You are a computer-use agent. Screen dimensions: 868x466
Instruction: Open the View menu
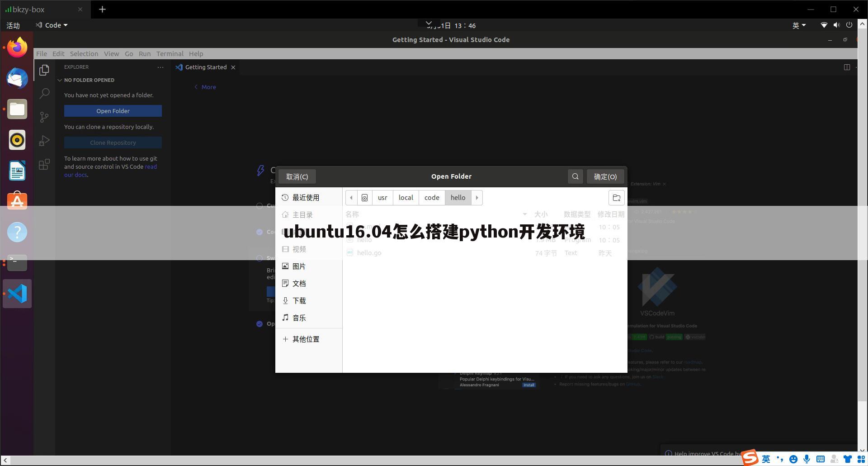(x=112, y=53)
